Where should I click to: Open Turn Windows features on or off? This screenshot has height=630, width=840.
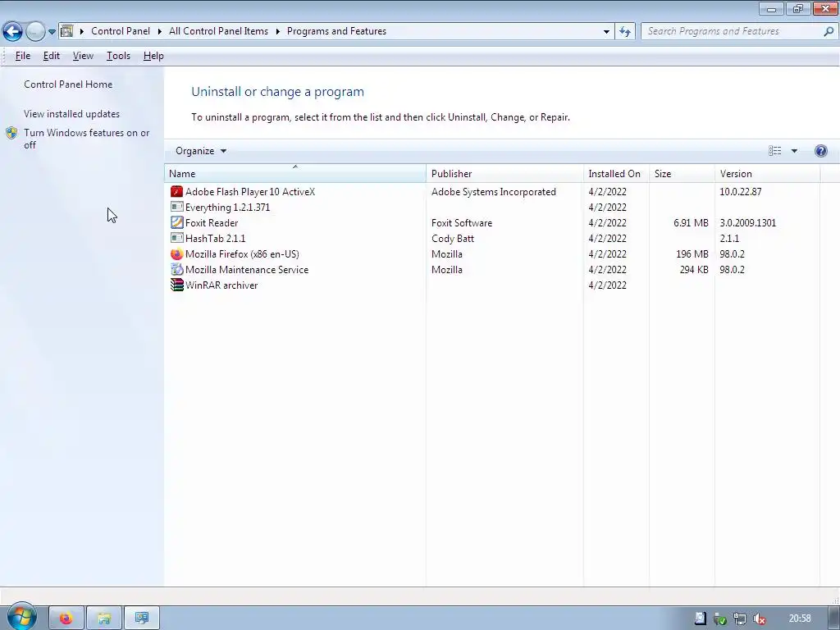coord(86,139)
